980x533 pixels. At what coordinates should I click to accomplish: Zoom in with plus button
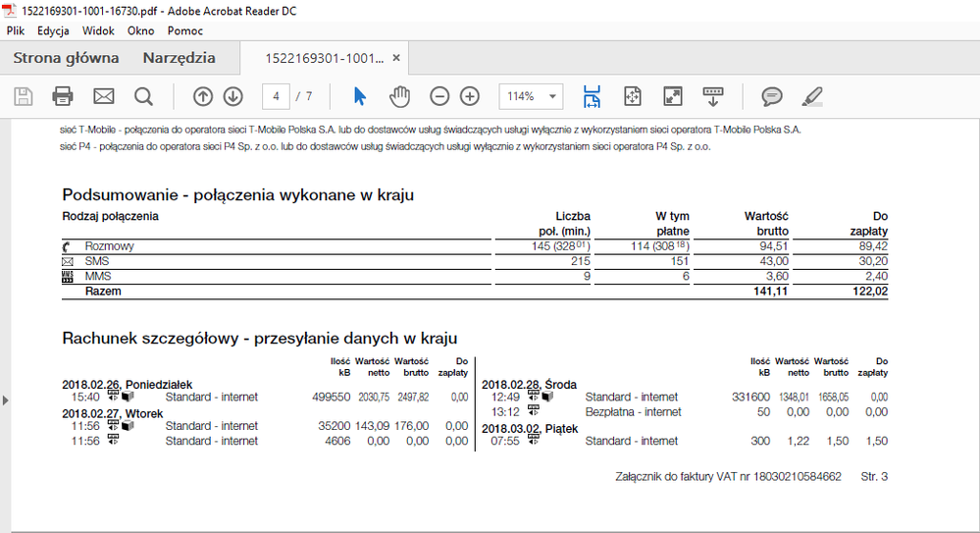pyautogui.click(x=470, y=96)
